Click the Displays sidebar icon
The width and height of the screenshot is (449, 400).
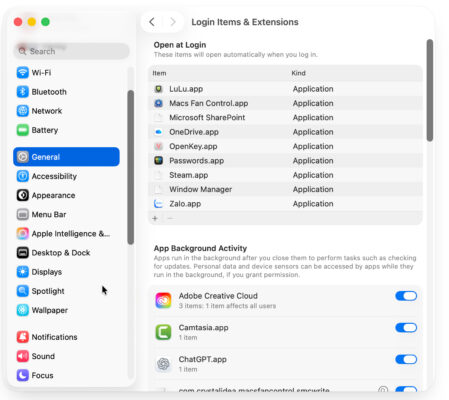23,272
